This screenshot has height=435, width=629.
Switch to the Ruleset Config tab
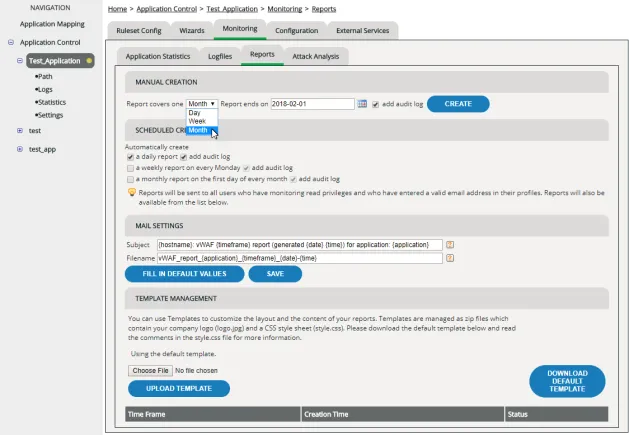pos(139,30)
